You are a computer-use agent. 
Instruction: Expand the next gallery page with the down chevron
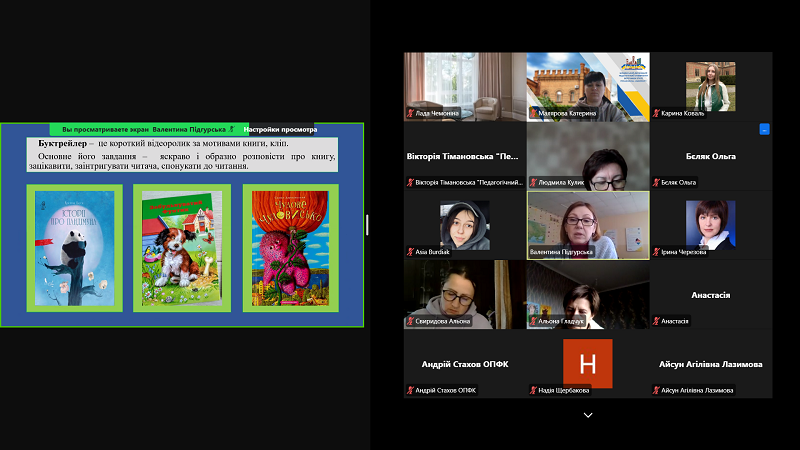(588, 414)
